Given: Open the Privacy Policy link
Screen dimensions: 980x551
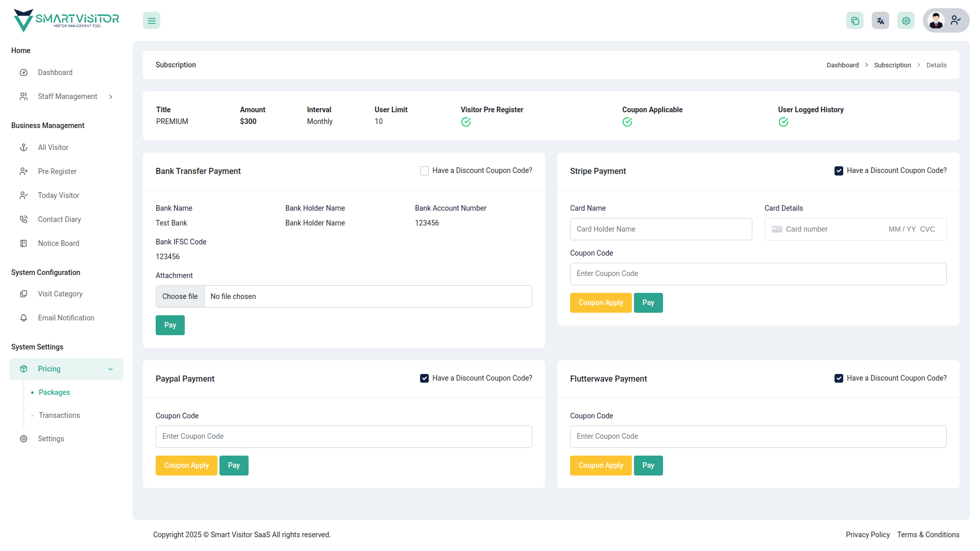Looking at the screenshot, I should [868, 534].
